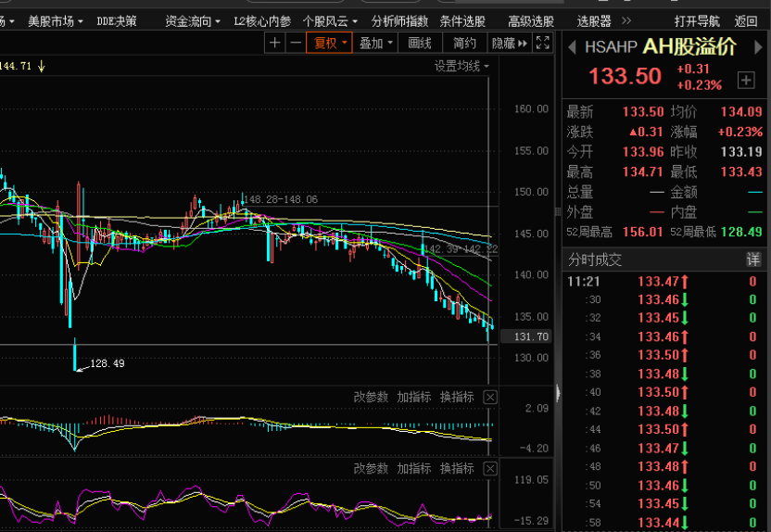Viewport: 771px width, 532px height.
Task: Open the 资金流向 menu
Action: (x=193, y=20)
